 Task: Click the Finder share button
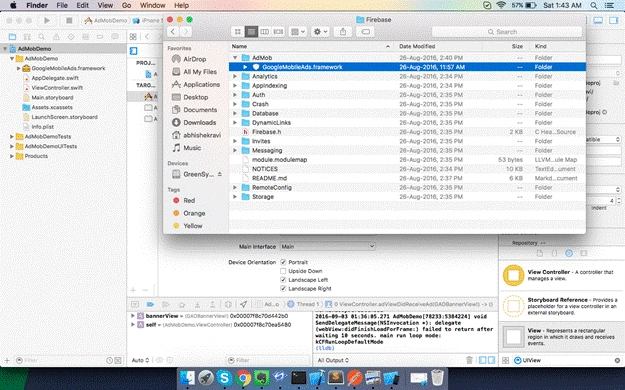click(343, 32)
